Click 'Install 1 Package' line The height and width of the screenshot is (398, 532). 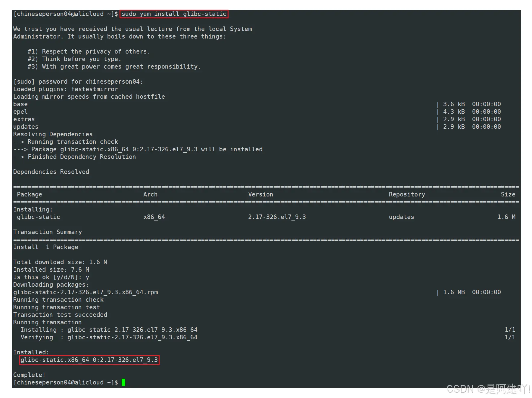(46, 247)
